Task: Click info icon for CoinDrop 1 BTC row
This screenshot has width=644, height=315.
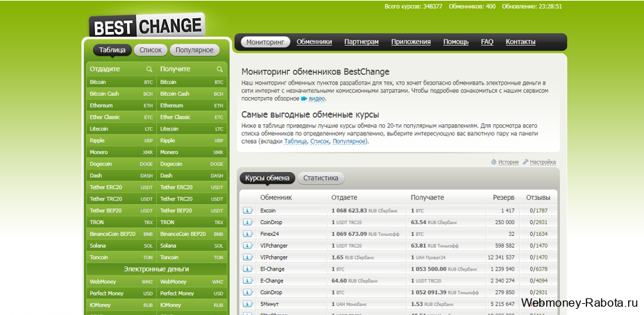Action: tap(248, 292)
